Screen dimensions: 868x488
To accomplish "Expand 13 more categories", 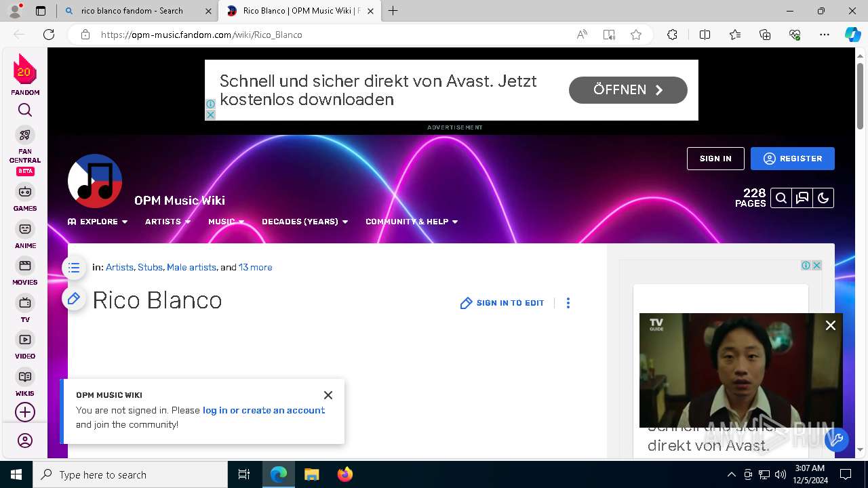I will (255, 268).
